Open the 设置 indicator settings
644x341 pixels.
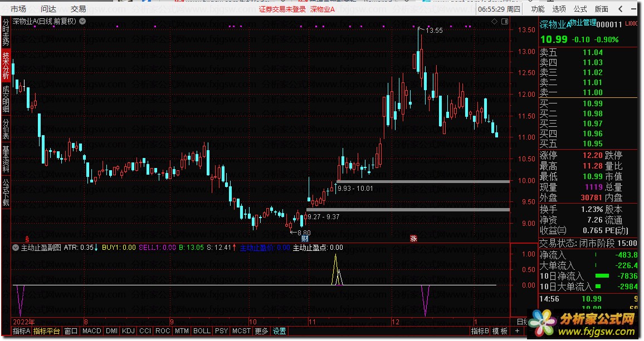pos(279,331)
